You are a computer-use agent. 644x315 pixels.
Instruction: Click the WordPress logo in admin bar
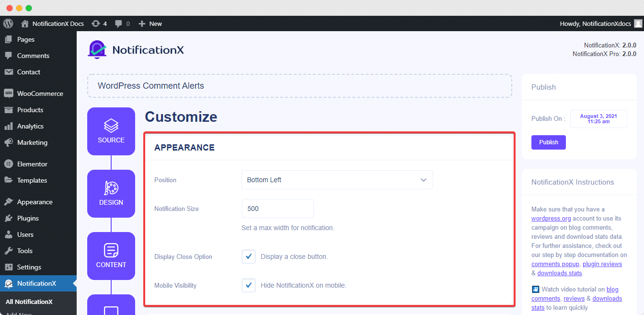tap(8, 23)
